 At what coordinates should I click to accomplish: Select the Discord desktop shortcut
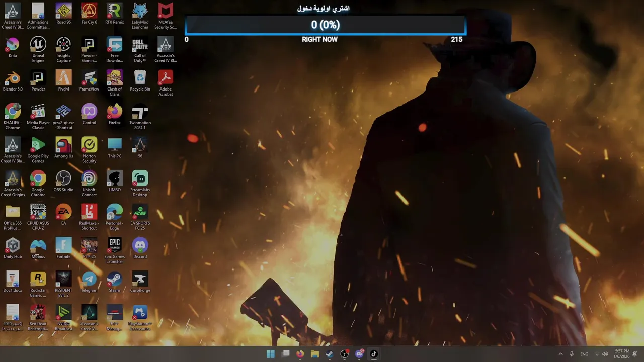tap(140, 249)
